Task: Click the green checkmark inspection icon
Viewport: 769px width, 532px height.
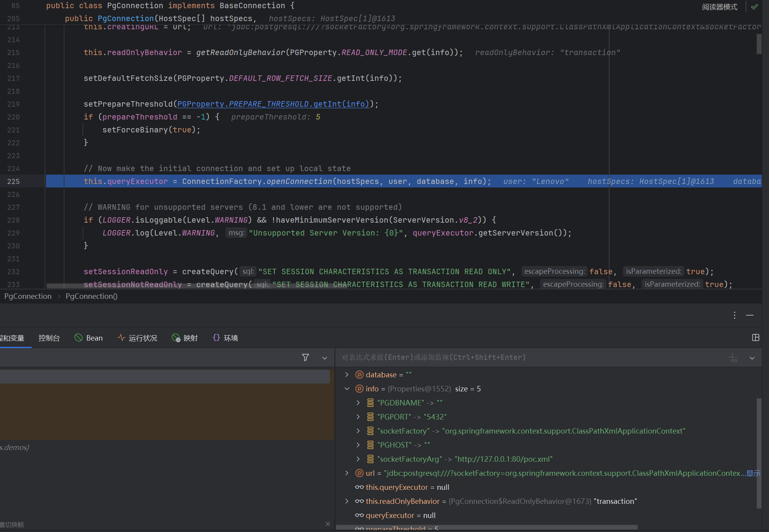Action: pyautogui.click(x=755, y=7)
